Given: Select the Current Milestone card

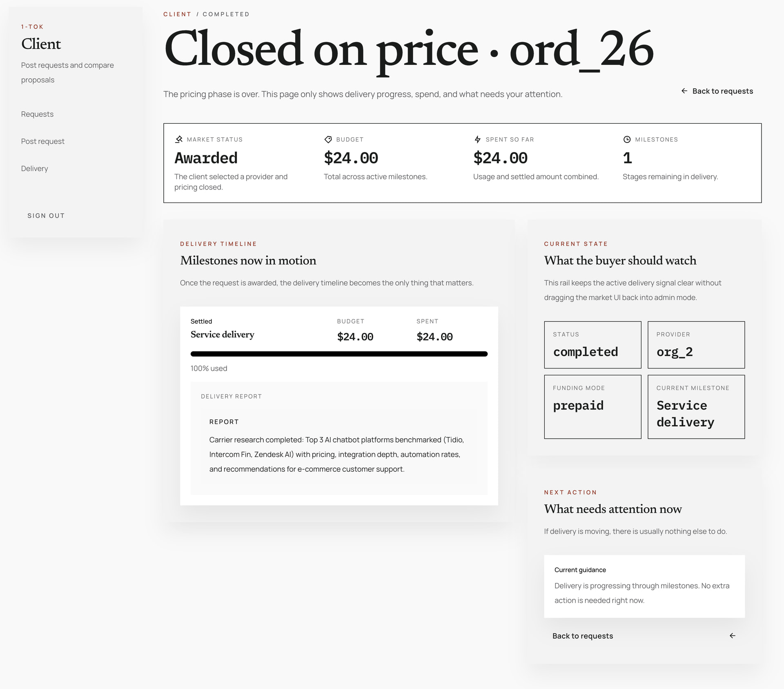Looking at the screenshot, I should (696, 407).
